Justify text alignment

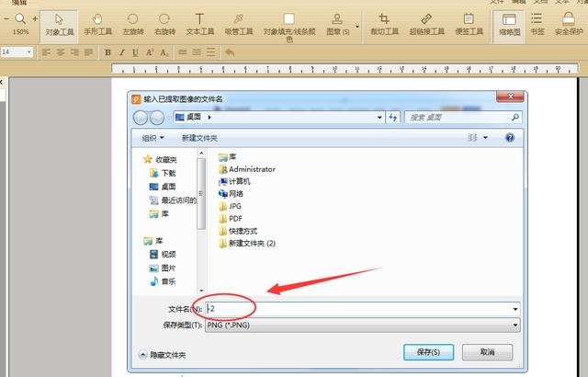pyautogui.click(x=88, y=52)
